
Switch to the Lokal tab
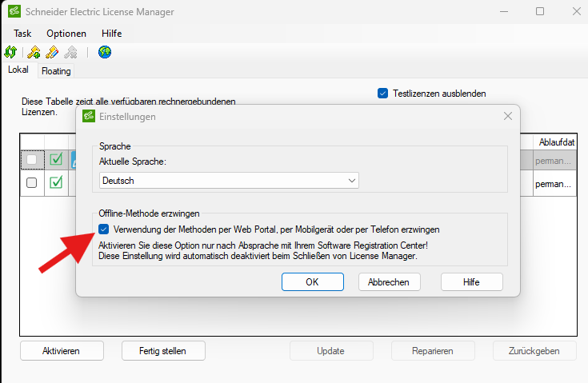[x=18, y=70]
